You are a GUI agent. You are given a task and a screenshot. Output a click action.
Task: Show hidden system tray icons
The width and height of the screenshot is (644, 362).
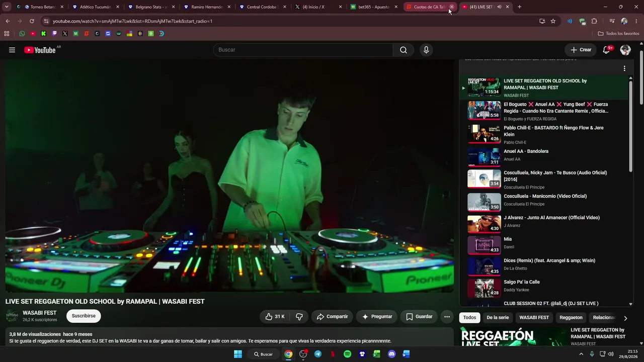[581, 354]
